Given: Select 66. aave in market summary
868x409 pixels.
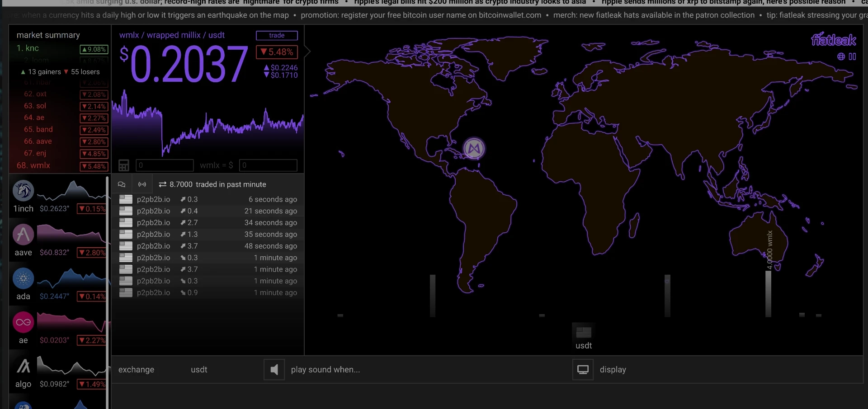Looking at the screenshot, I should [x=38, y=141].
